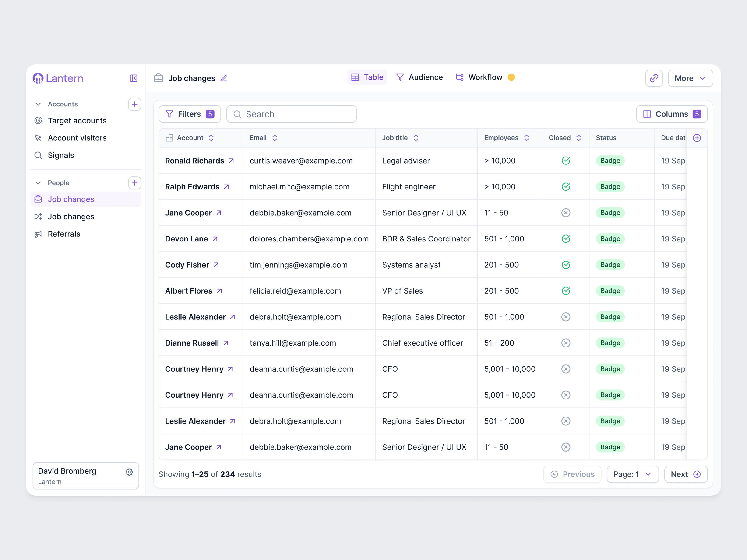Click closed checkmark in Ronald Richards row
The height and width of the screenshot is (560, 747).
coord(566,161)
